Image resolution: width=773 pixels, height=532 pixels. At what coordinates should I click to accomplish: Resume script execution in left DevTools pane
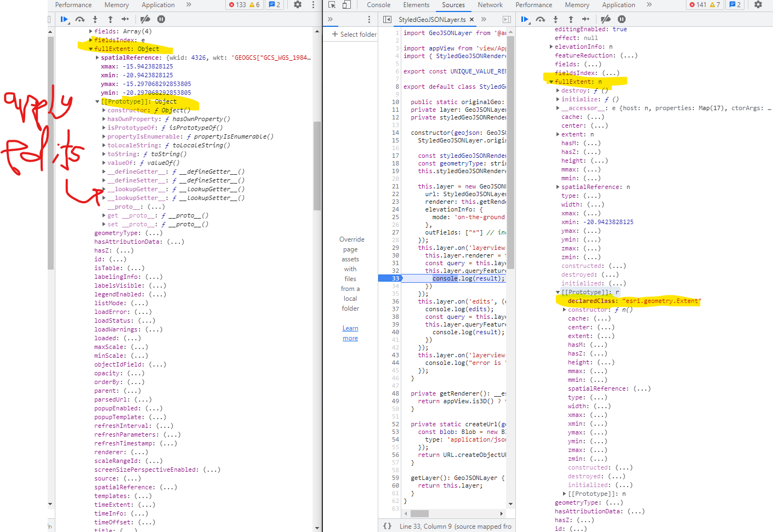pyautogui.click(x=64, y=19)
